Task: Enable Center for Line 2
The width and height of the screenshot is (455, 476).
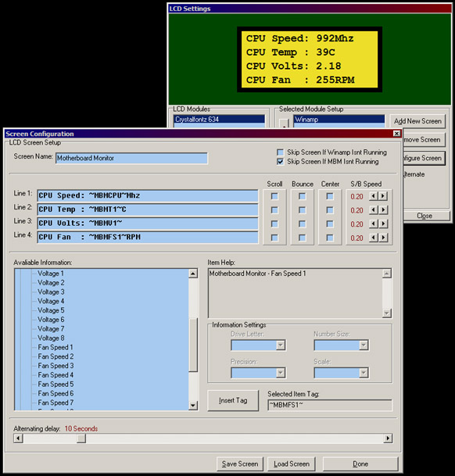Action: [x=330, y=210]
